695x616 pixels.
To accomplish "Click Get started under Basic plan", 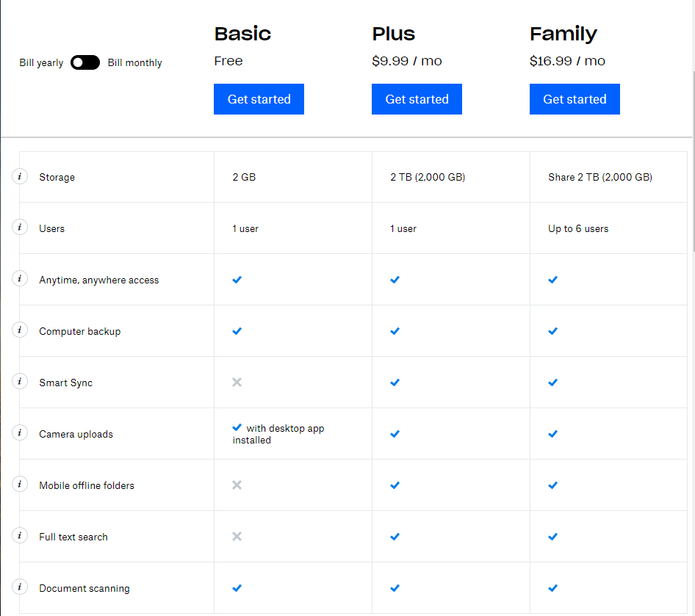I will [259, 99].
